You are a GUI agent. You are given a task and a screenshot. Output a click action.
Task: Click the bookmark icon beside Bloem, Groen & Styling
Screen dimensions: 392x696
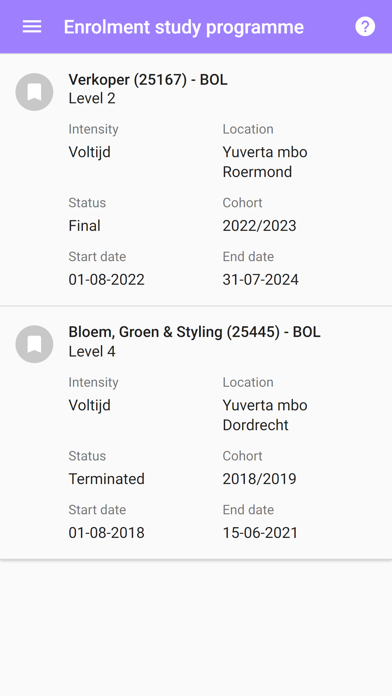point(34,344)
